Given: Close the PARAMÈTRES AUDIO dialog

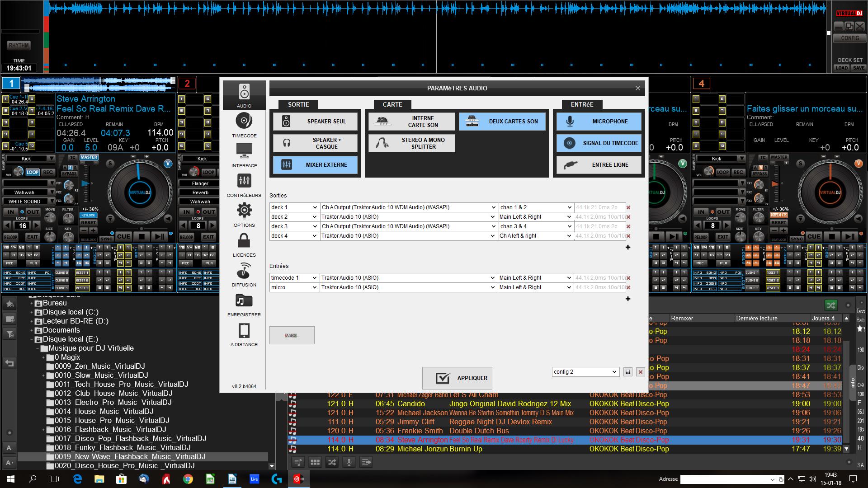Looking at the screenshot, I should (x=637, y=88).
